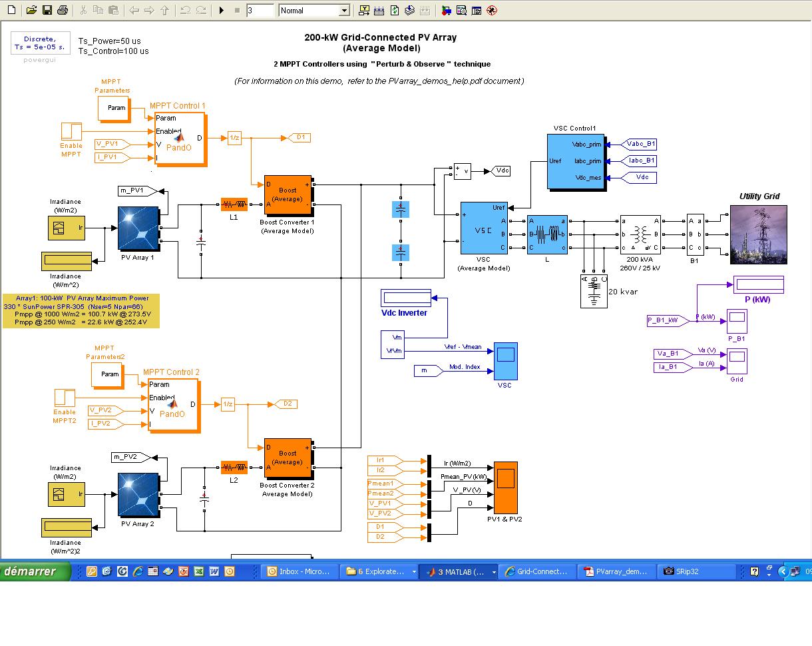The image size is (812, 646).
Task: Expand the Normal simulation mode dropdown
Action: pos(343,11)
